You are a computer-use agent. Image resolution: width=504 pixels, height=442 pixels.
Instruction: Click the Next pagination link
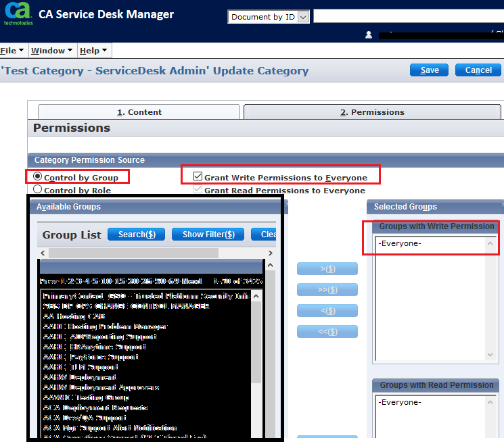[192, 281]
